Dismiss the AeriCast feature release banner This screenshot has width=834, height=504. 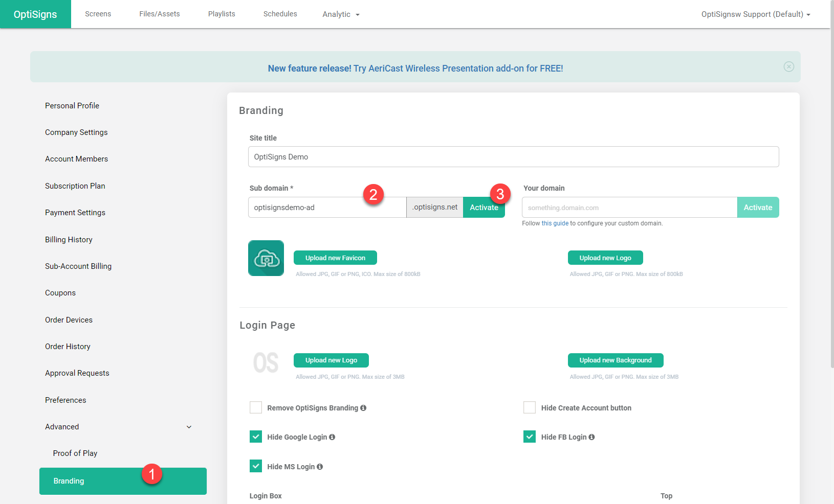tap(788, 66)
